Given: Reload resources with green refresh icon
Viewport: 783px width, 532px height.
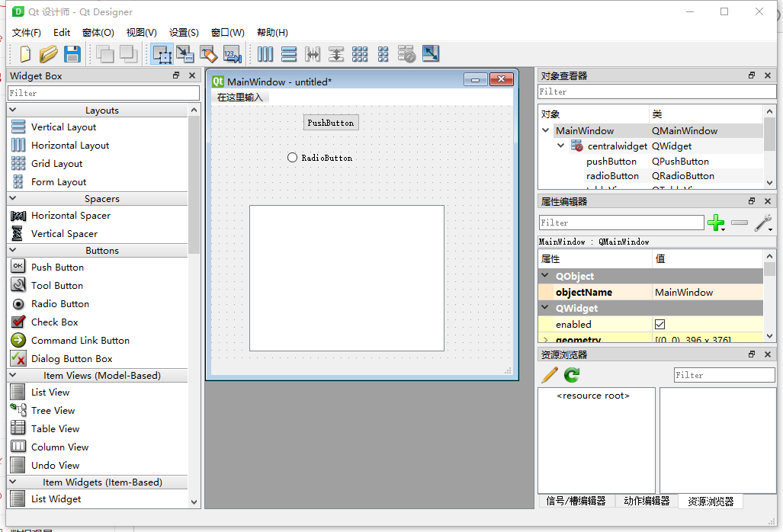Looking at the screenshot, I should click(x=572, y=375).
